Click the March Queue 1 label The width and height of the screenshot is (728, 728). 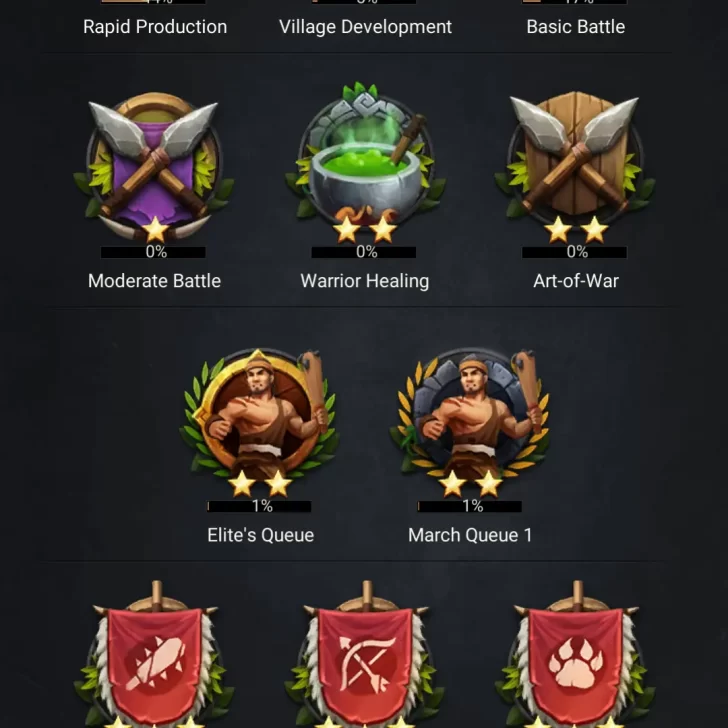pyautogui.click(x=470, y=535)
